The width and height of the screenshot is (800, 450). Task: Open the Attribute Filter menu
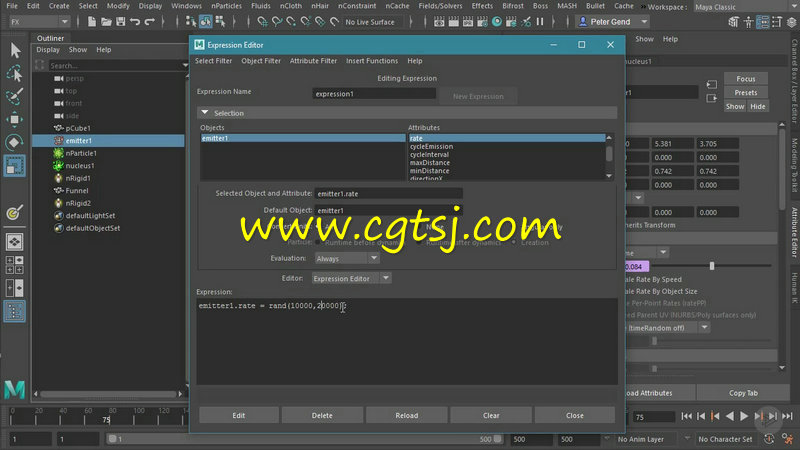pos(313,61)
